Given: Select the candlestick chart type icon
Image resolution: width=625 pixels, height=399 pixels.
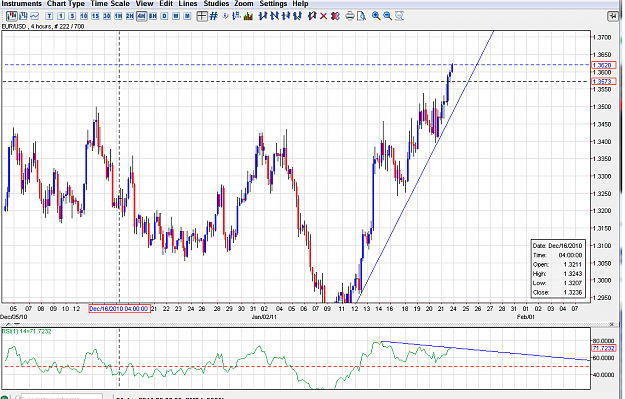Looking at the screenshot, I should click(12, 16).
